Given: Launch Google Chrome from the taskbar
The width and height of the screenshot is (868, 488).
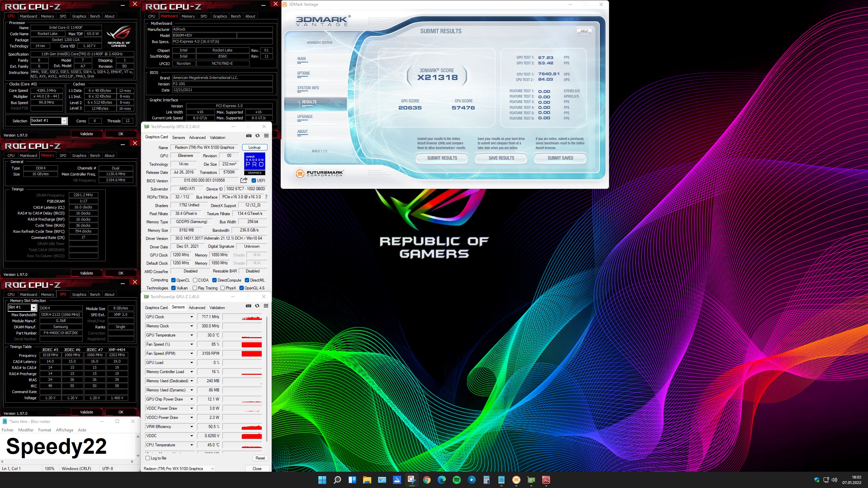Looking at the screenshot, I should pyautogui.click(x=427, y=480).
